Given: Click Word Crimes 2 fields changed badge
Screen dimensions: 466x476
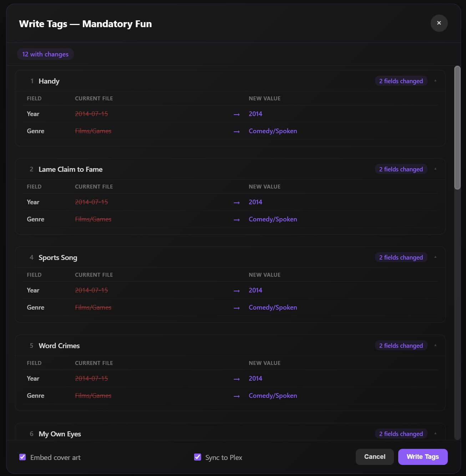Looking at the screenshot, I should 401,346.
